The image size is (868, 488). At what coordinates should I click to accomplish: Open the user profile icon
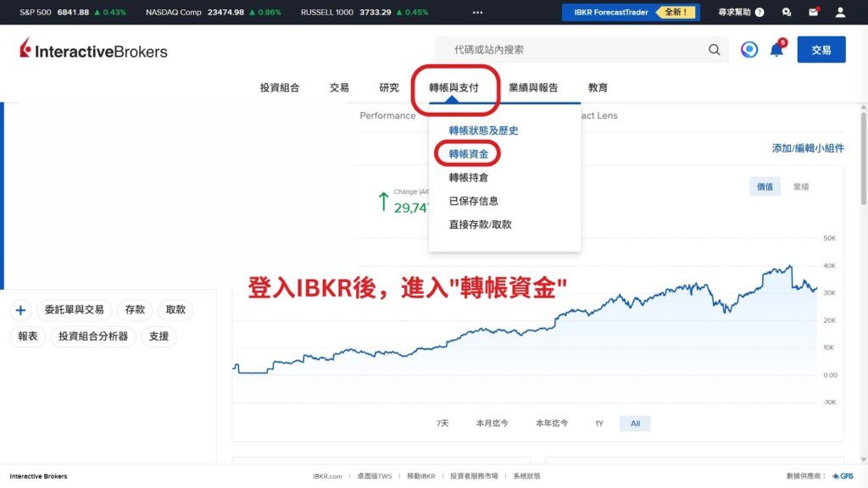tap(840, 12)
